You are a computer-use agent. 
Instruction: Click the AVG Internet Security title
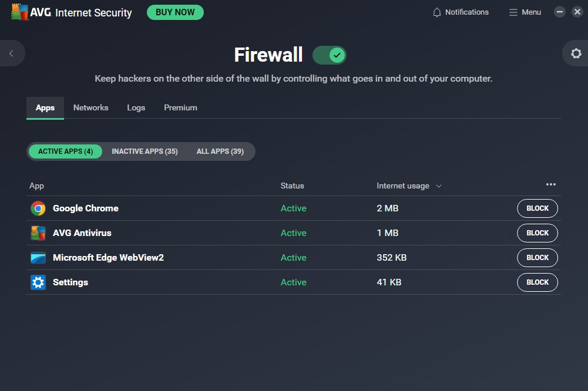(81, 13)
